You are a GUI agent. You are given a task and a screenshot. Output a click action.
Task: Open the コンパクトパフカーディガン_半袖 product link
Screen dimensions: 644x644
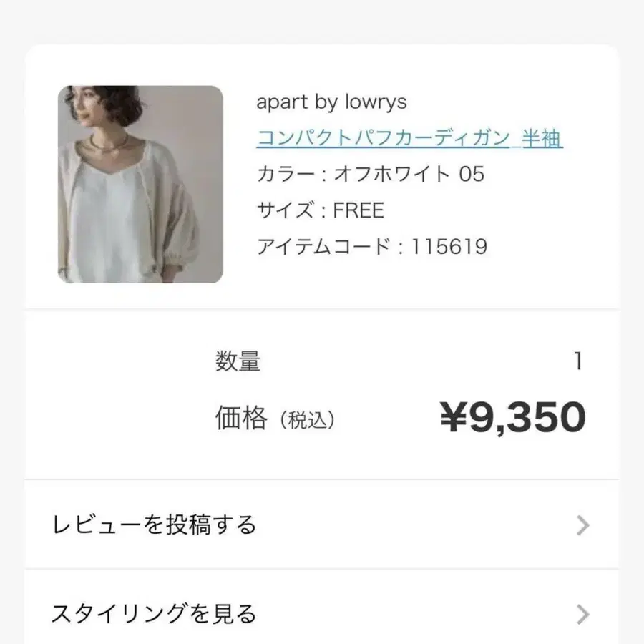(409, 137)
